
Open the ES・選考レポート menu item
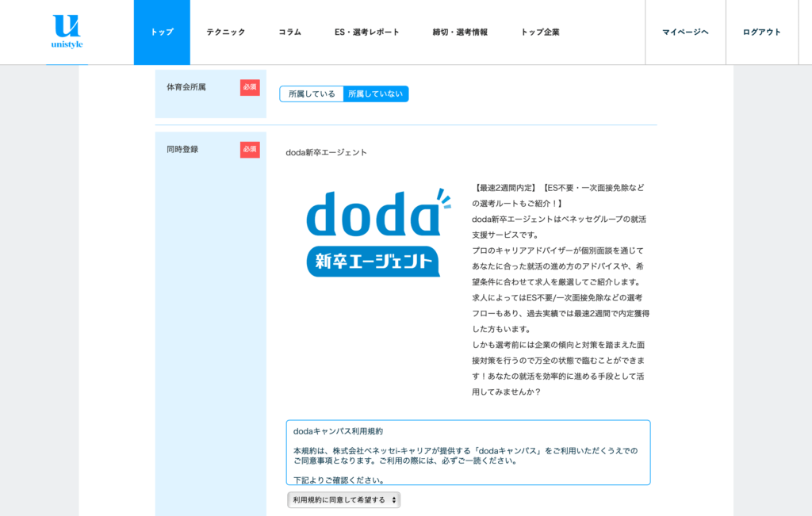(x=366, y=32)
